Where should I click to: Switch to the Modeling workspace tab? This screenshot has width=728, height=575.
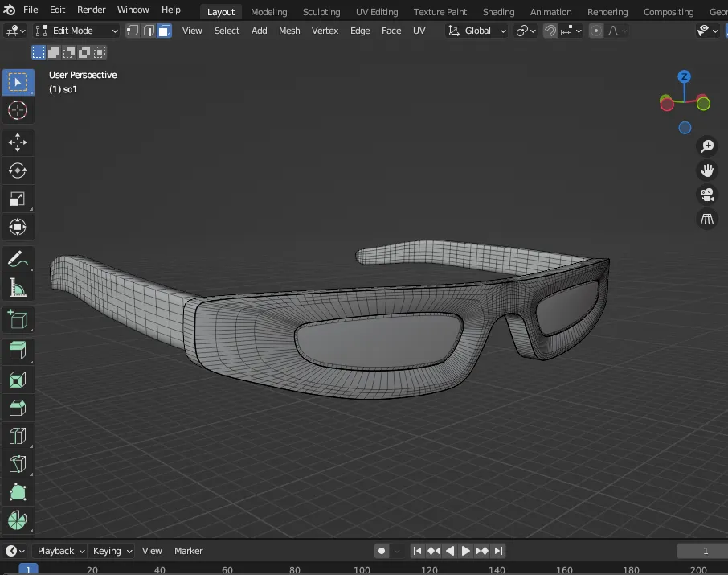[269, 12]
